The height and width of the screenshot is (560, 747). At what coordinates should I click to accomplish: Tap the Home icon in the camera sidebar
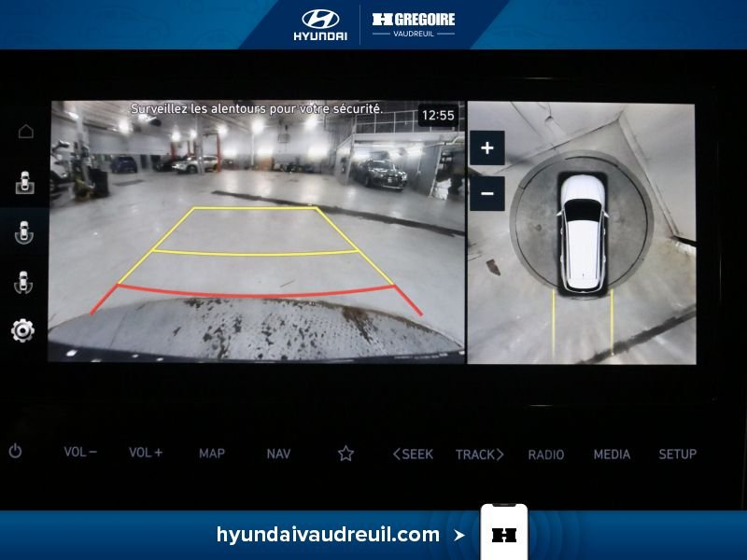pos(26,131)
